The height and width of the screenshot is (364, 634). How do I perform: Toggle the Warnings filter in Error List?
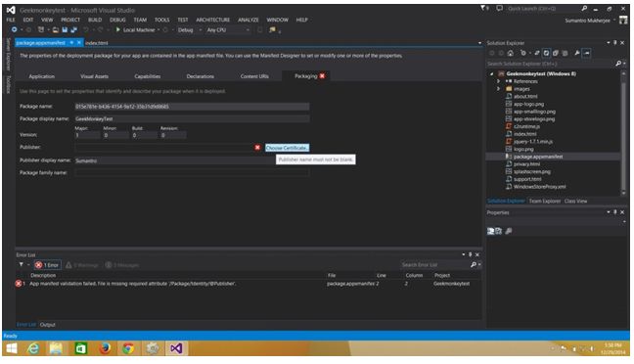pyautogui.click(x=82, y=265)
